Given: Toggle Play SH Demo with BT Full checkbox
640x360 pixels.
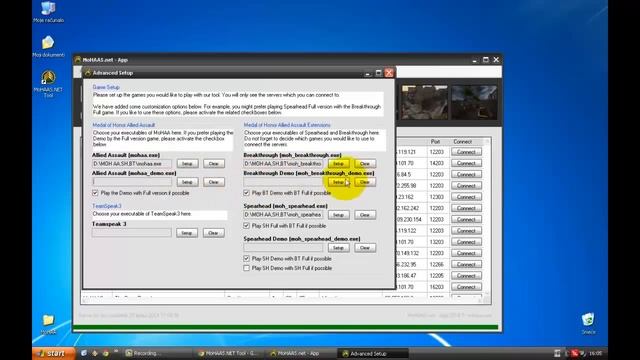Looking at the screenshot, I should (x=246, y=259).
